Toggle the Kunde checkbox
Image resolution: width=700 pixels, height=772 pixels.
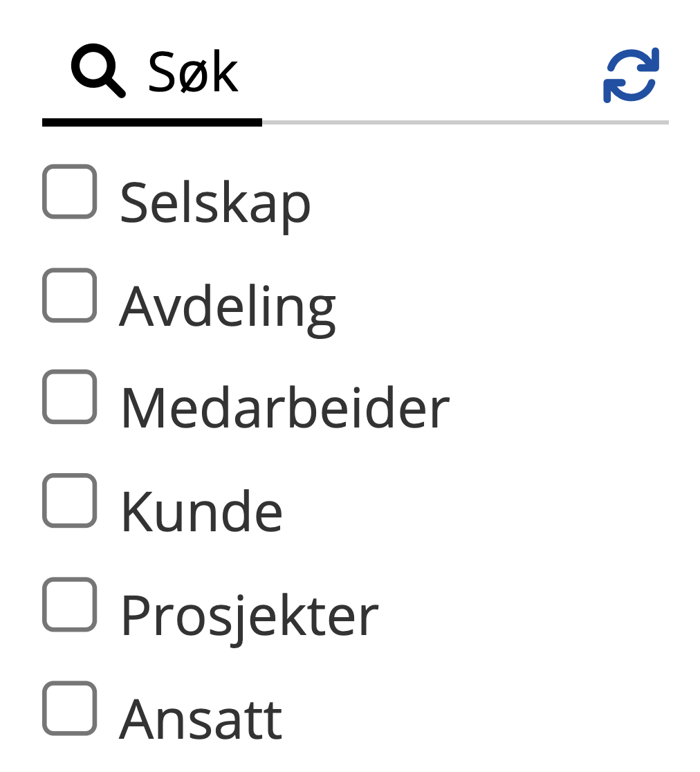[x=69, y=501]
